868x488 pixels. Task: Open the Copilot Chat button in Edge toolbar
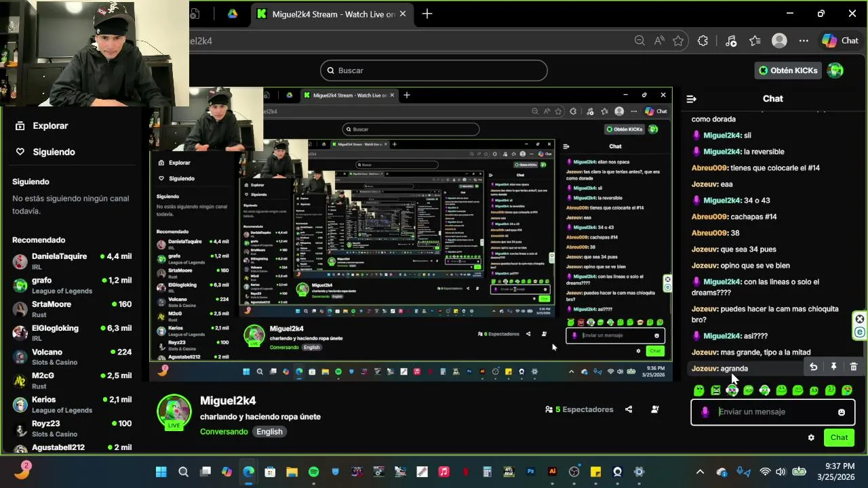tap(841, 41)
